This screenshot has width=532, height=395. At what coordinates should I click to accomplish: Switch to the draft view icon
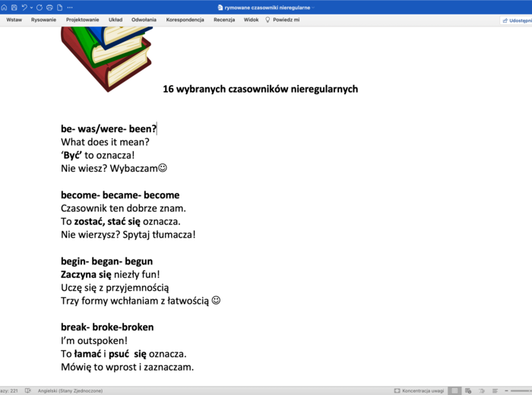tap(495, 391)
